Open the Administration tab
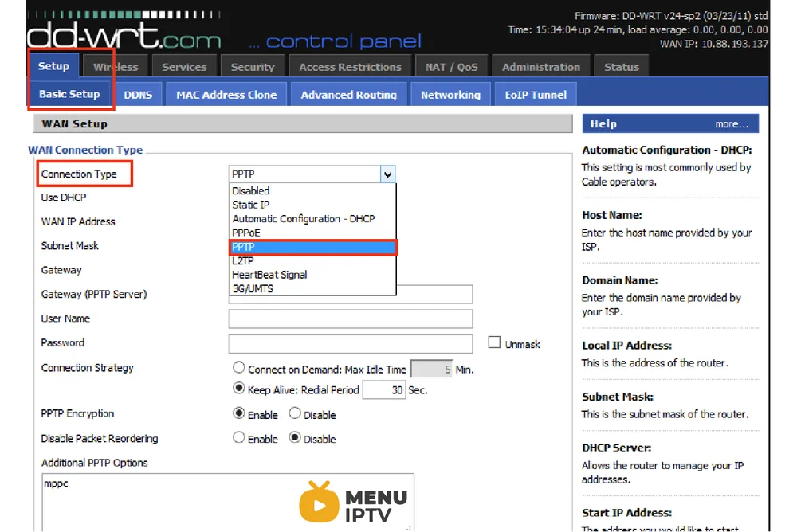Screen dimensions: 797x532 (541, 67)
